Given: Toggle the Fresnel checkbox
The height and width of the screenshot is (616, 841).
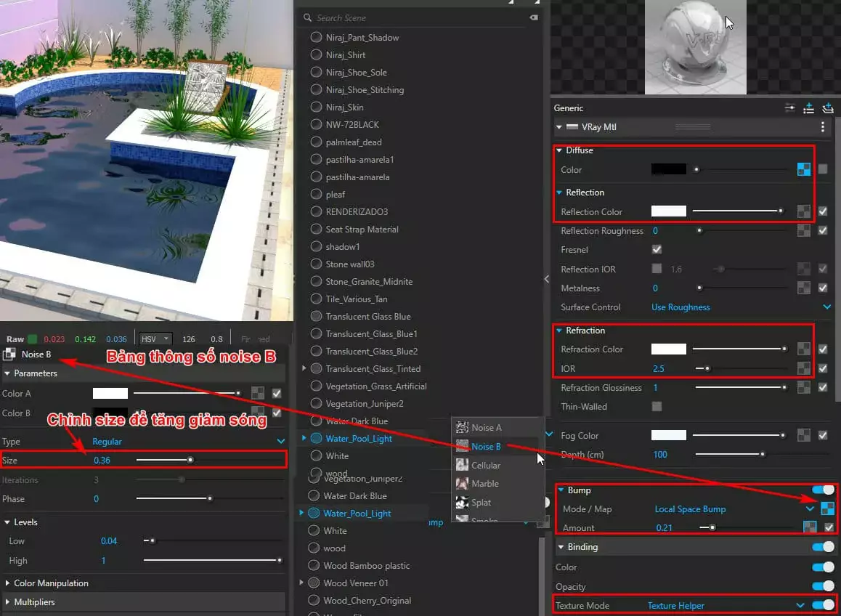Looking at the screenshot, I should (x=657, y=249).
